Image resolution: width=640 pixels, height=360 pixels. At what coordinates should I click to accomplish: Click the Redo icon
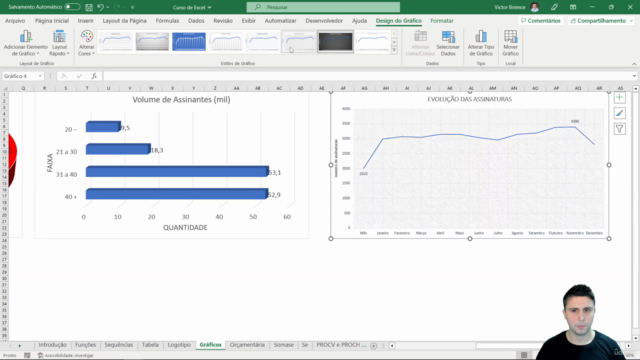pos(116,7)
